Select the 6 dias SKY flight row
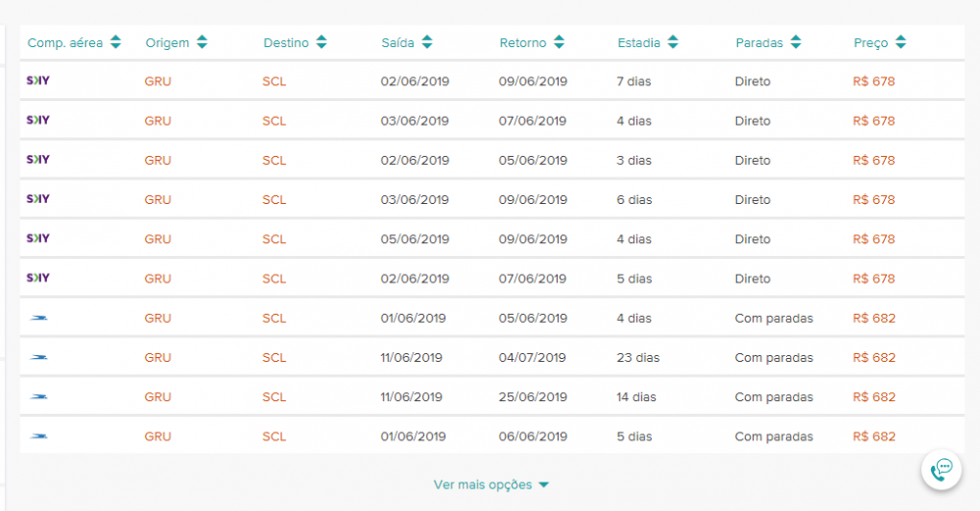This screenshot has width=980, height=511. click(490, 199)
